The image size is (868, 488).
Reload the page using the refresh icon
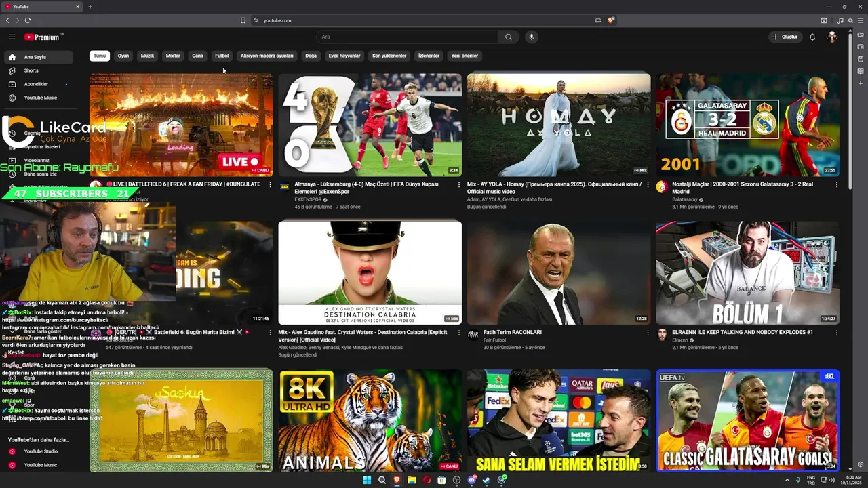28,20
